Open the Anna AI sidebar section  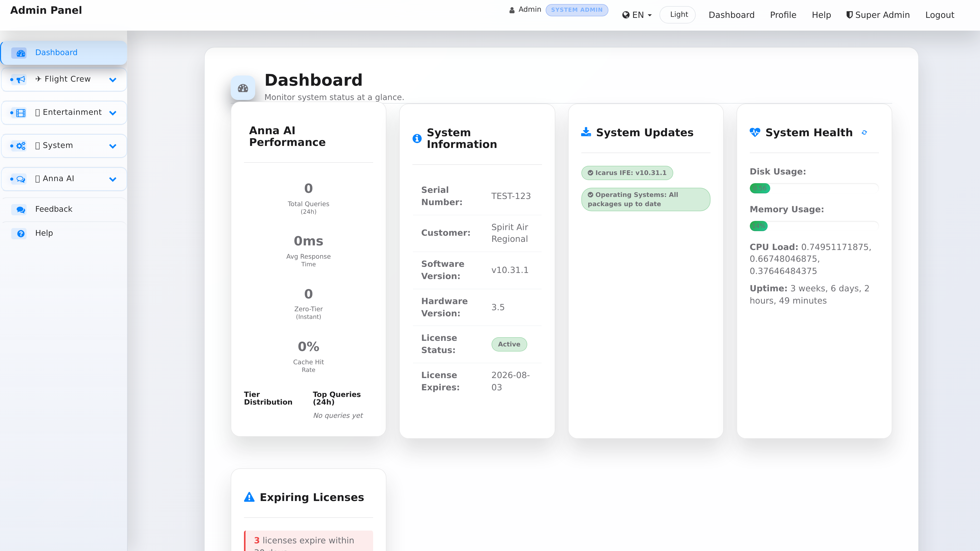[64, 179]
